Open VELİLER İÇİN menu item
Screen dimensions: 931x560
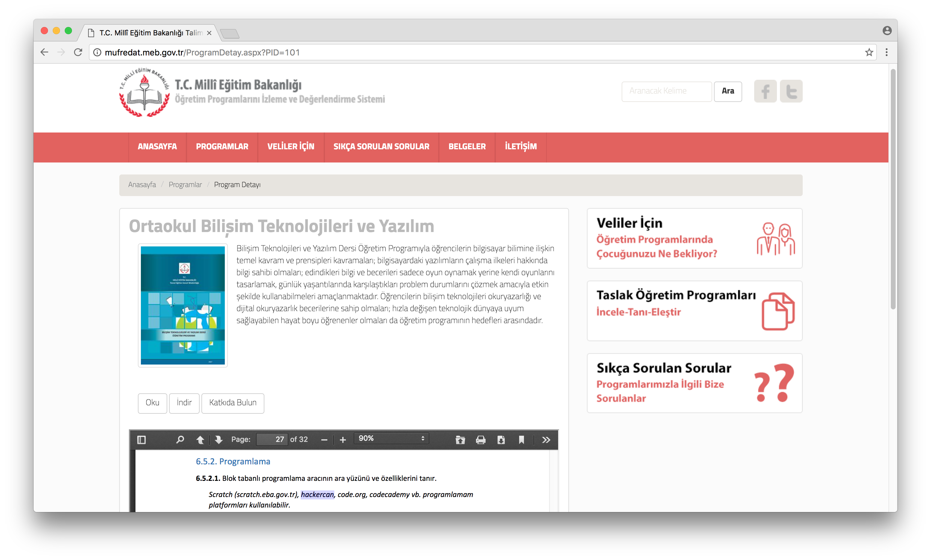(x=290, y=146)
